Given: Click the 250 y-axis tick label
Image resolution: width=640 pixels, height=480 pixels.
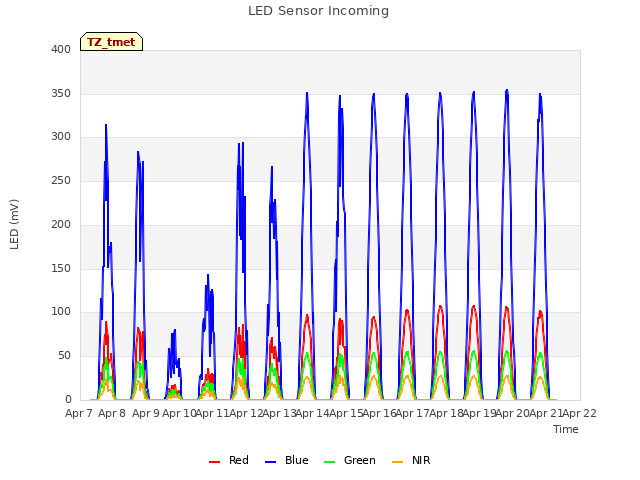Looking at the screenshot, I should (x=61, y=180).
